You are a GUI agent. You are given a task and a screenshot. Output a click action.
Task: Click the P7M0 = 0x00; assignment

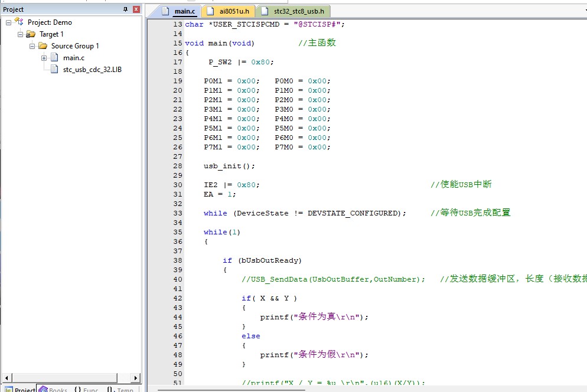click(x=302, y=147)
